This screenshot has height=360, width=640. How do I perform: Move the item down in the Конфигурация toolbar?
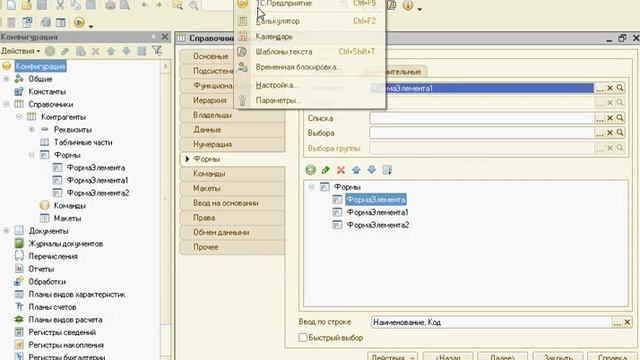pyautogui.click(x=126, y=51)
